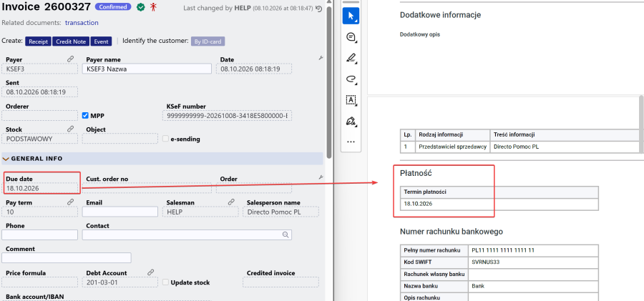This screenshot has height=301, width=644.
Task: Click the Price formula field
Action: tap(40, 282)
